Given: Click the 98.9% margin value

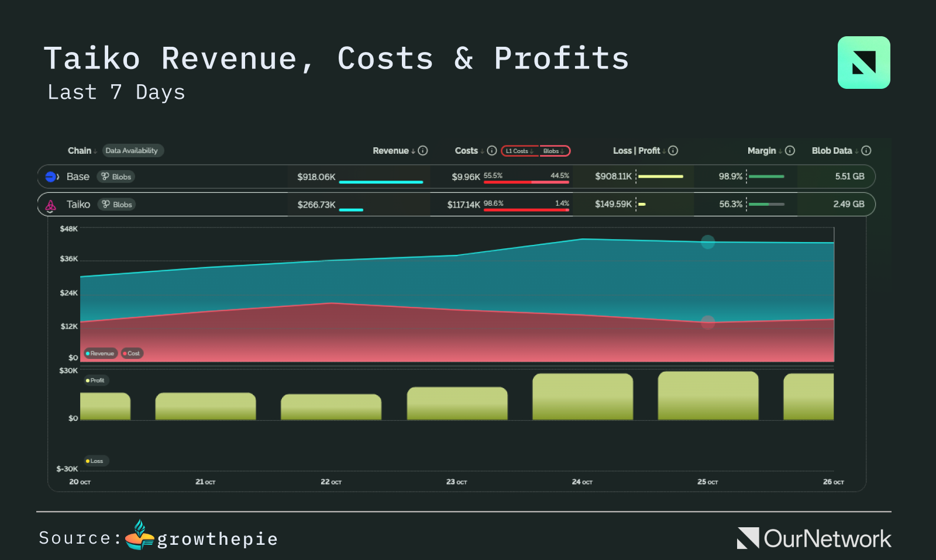Looking at the screenshot, I should [x=731, y=176].
